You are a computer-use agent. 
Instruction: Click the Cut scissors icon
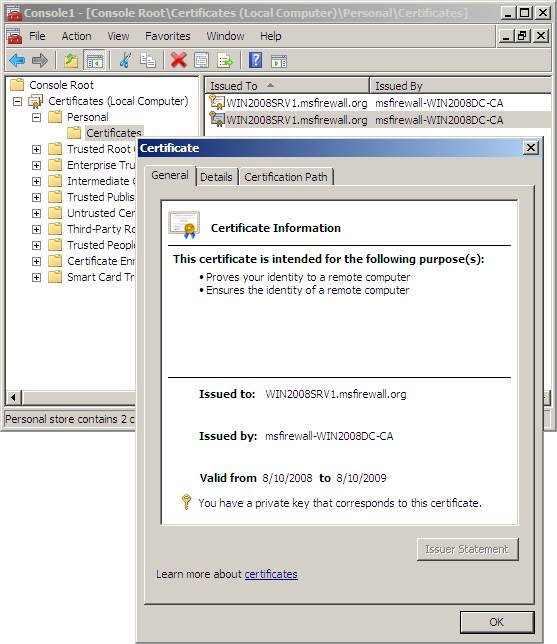(x=125, y=61)
